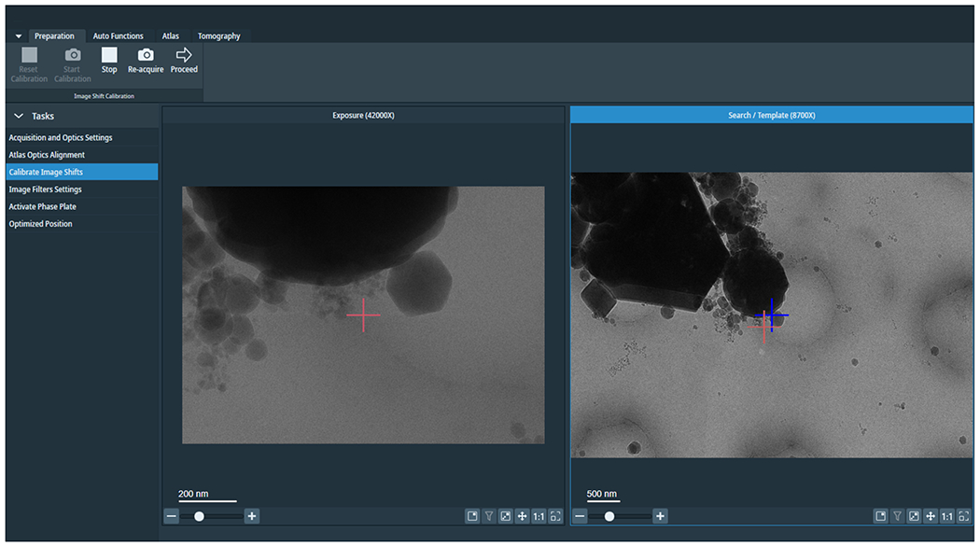Click the Proceed arrow icon
The width and height of the screenshot is (980, 546).
(184, 56)
